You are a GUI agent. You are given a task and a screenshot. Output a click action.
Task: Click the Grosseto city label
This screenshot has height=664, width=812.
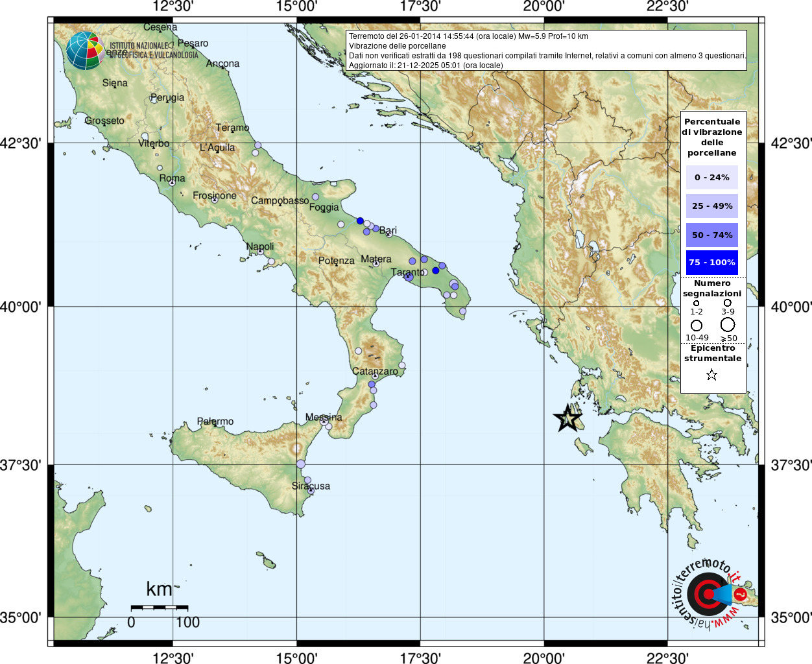[104, 121]
